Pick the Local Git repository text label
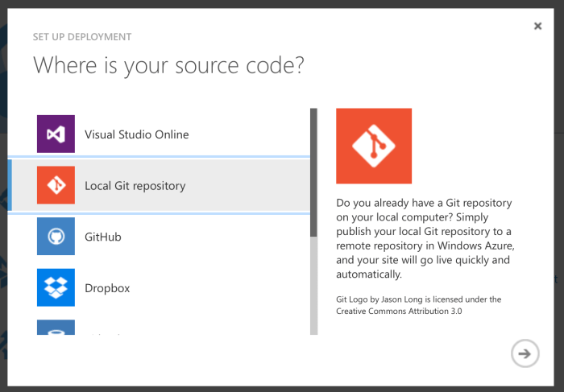 (x=135, y=186)
